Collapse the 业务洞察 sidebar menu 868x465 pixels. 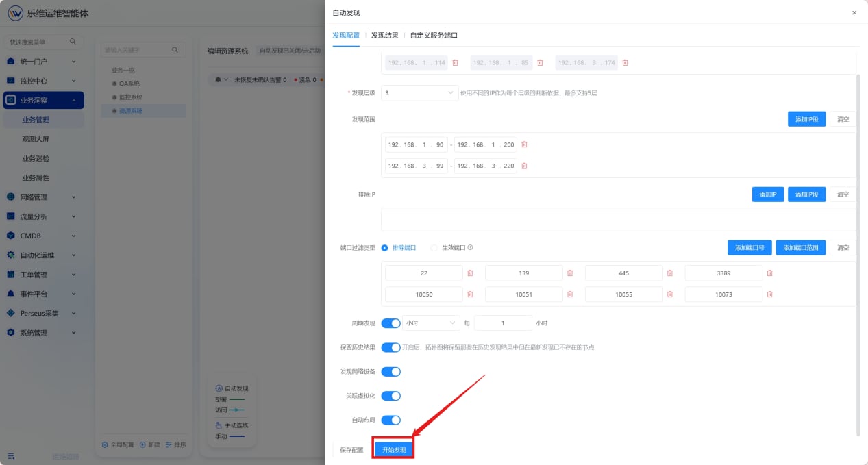tap(43, 100)
